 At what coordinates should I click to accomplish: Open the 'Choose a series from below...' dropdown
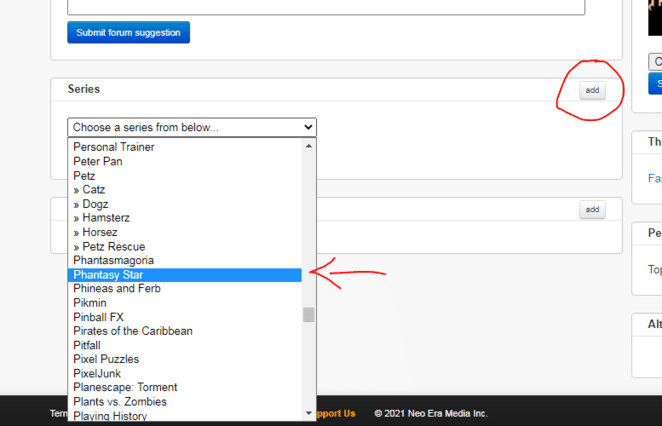tap(192, 127)
